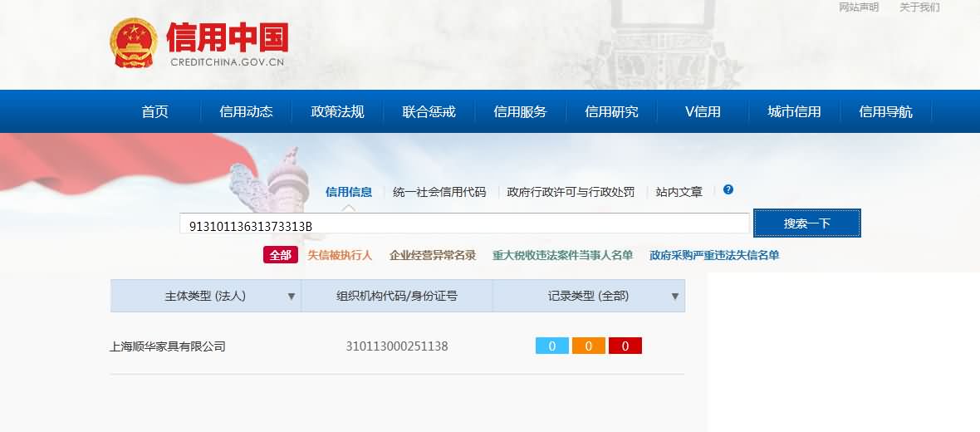The width and height of the screenshot is (980, 432).
Task: Filter results by 失信被执行人
Action: [x=340, y=255]
